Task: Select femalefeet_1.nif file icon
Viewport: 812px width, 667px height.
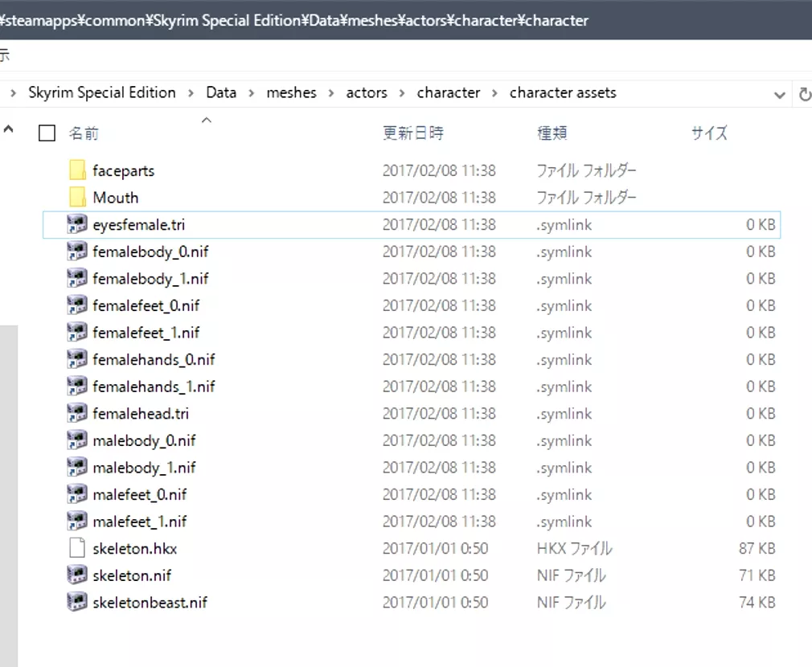Action: coord(77,332)
